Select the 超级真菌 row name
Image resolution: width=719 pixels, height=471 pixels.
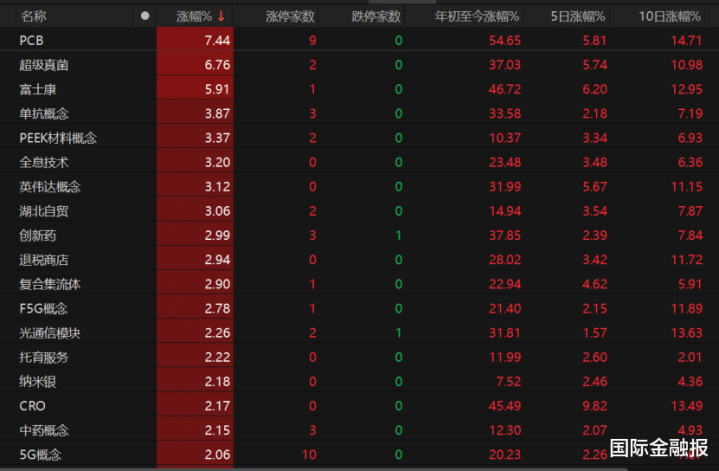(44, 65)
